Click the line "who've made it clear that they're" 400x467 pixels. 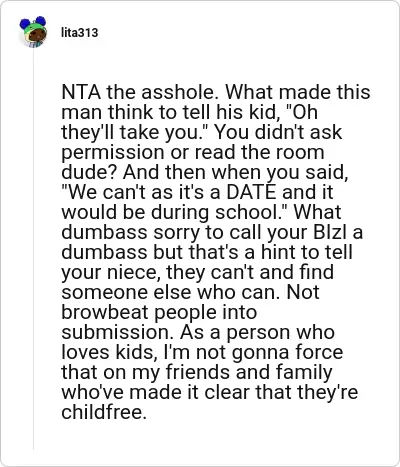pyautogui.click(x=210, y=392)
